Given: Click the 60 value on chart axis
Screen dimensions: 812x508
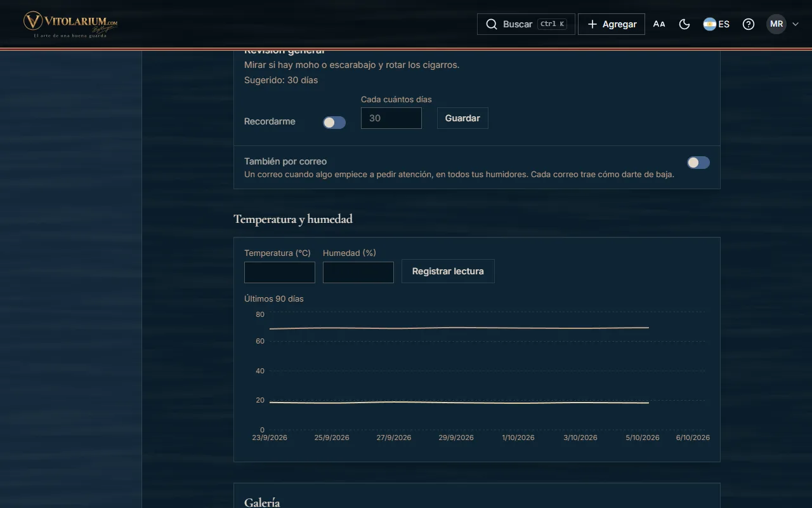Looking at the screenshot, I should click(x=260, y=341).
